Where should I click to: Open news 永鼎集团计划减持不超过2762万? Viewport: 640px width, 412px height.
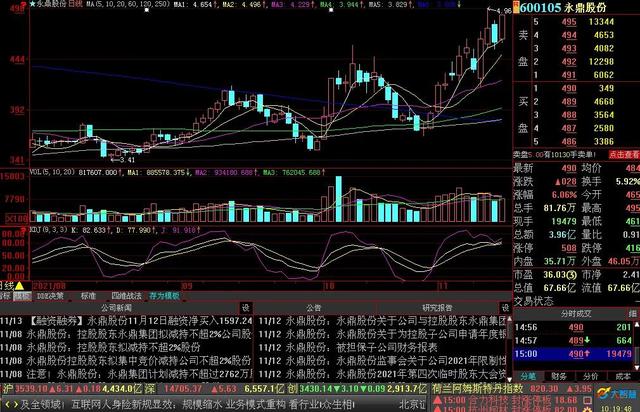pyautogui.click(x=126, y=374)
